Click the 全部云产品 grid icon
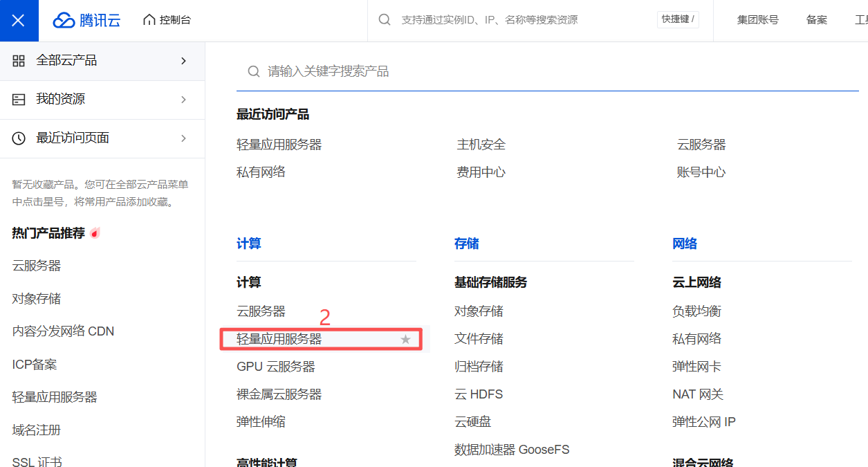Viewport: 868px width, 467px height. point(19,61)
